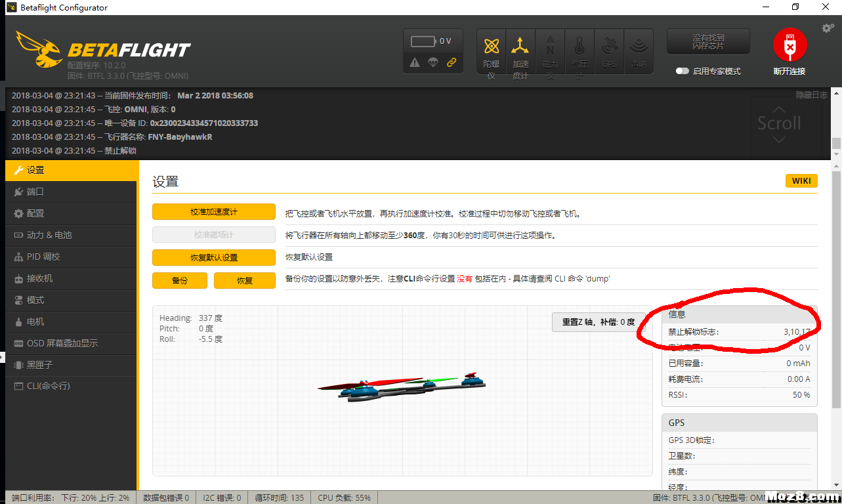Open the 模式 (Modes) tab
The image size is (842, 504).
pos(72,300)
